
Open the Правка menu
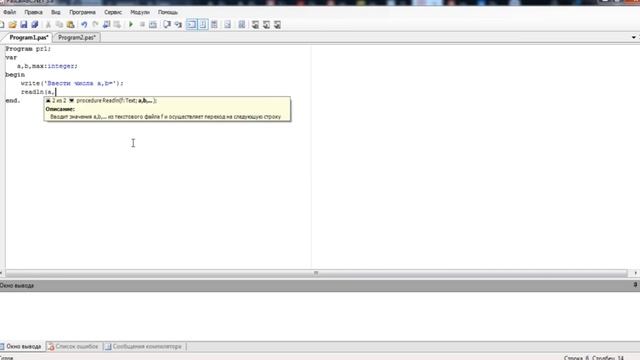pos(33,12)
